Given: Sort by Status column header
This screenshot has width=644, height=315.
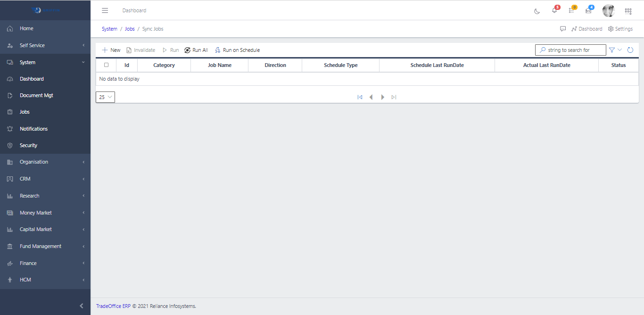Looking at the screenshot, I should [x=619, y=65].
